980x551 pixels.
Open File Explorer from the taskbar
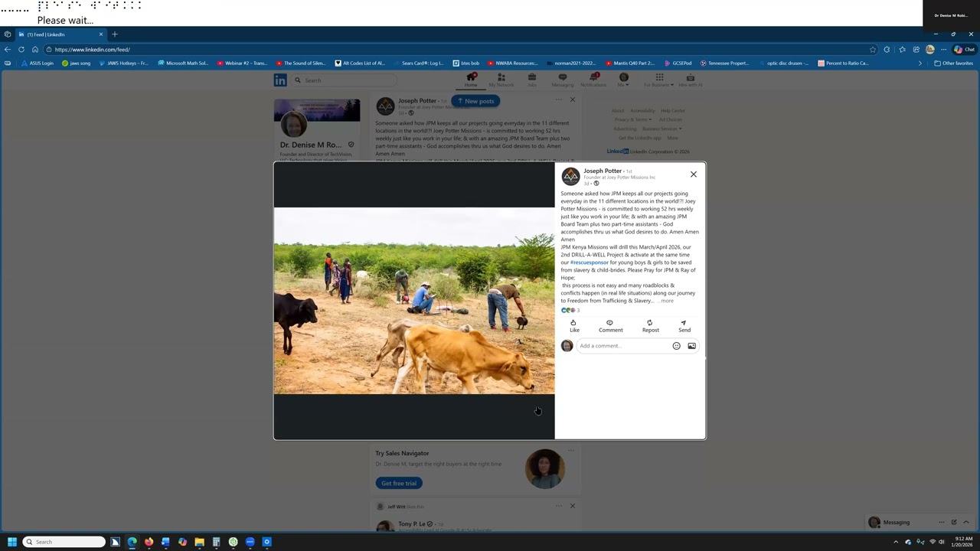pos(199,542)
